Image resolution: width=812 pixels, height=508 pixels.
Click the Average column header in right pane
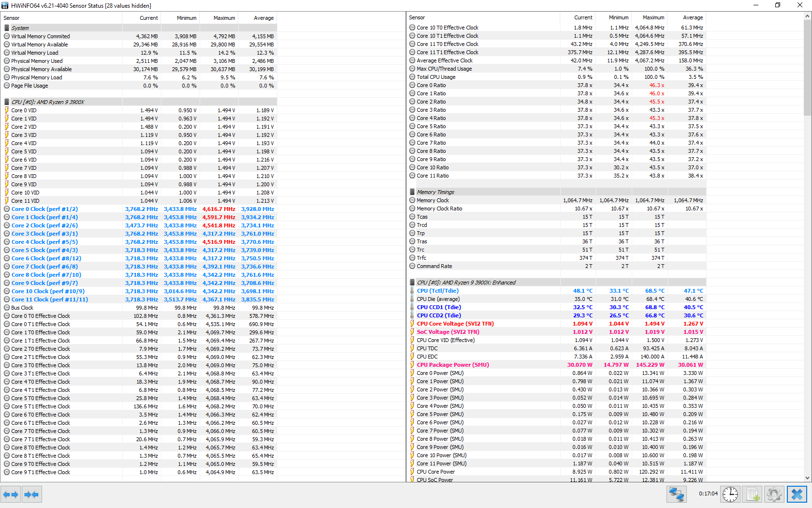(686, 17)
